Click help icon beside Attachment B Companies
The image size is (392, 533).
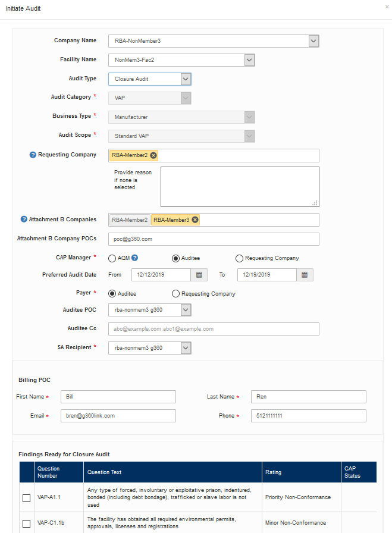pos(24,220)
